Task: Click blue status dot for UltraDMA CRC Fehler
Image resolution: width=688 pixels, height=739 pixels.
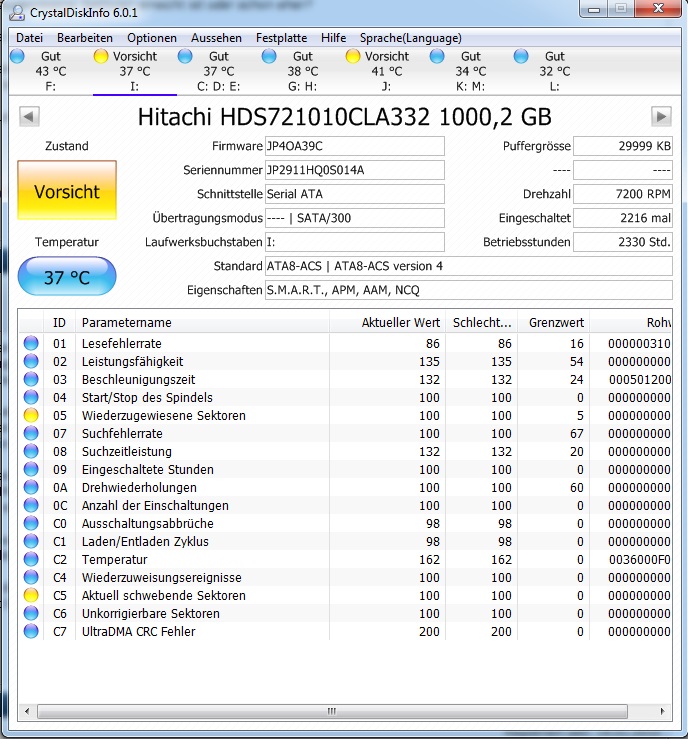Action: [x=31, y=631]
